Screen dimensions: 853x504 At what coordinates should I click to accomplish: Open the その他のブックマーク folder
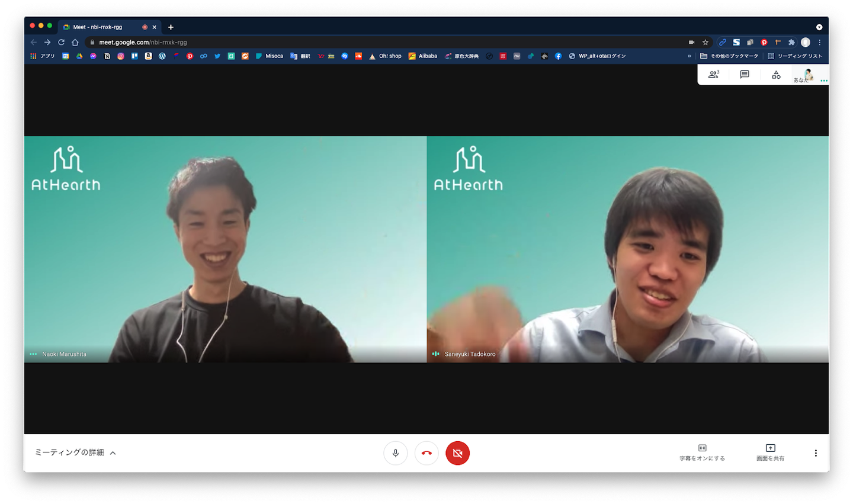pos(729,56)
